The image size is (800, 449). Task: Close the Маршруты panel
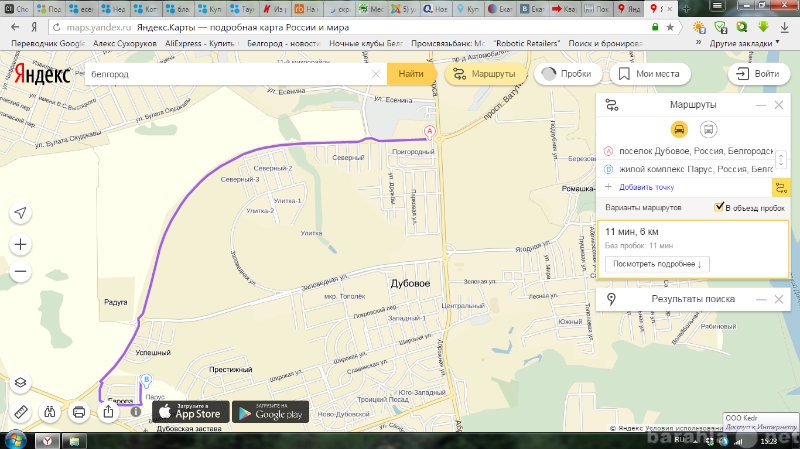(779, 105)
